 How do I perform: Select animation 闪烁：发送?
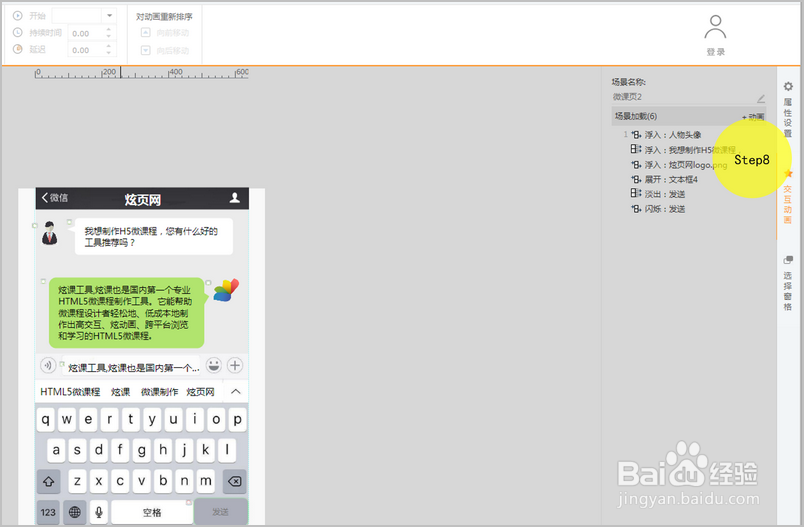665,209
